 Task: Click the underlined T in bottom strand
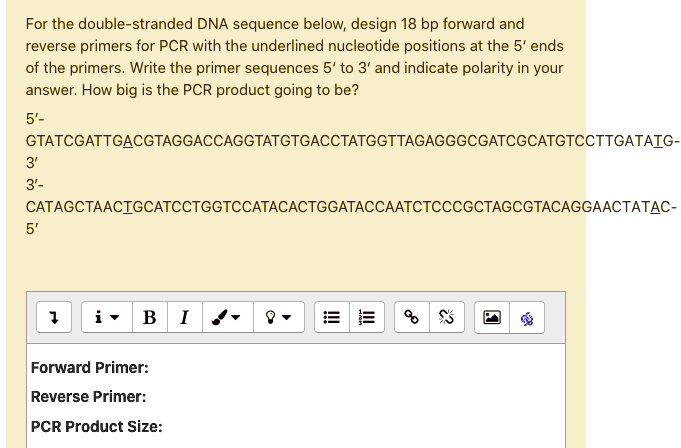click(127, 207)
